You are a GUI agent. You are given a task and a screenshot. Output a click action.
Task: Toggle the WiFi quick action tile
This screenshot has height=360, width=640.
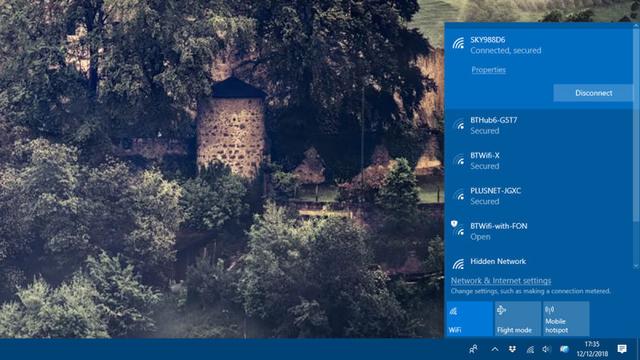click(x=469, y=319)
